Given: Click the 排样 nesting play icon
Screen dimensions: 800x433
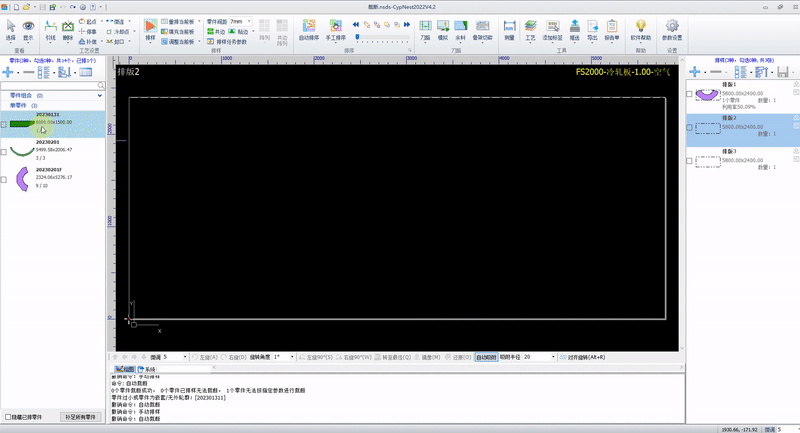Looking at the screenshot, I should tap(150, 25).
